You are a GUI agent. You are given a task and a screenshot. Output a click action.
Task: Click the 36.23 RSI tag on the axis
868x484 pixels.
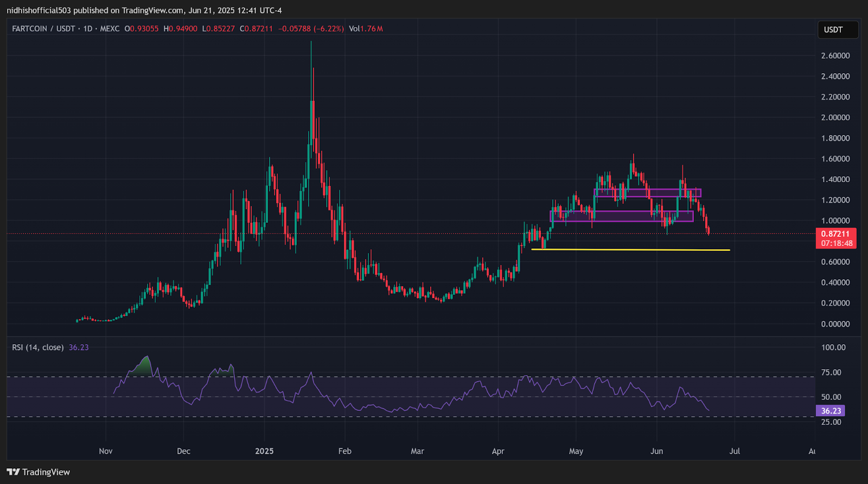(831, 411)
